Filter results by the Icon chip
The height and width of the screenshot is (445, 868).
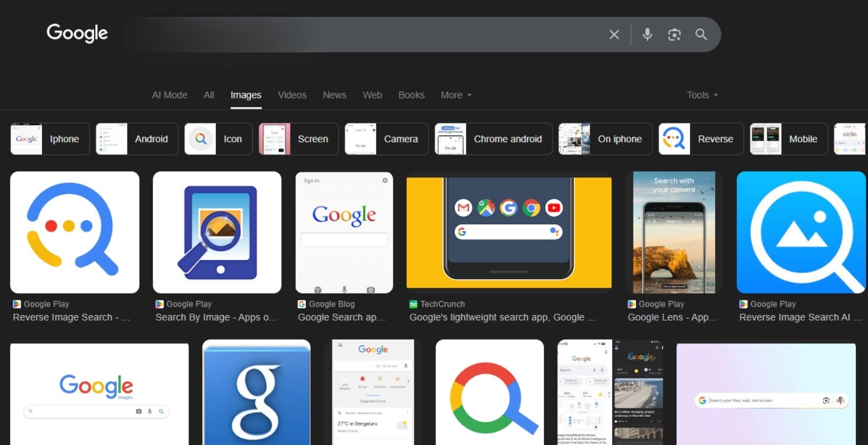(x=218, y=139)
